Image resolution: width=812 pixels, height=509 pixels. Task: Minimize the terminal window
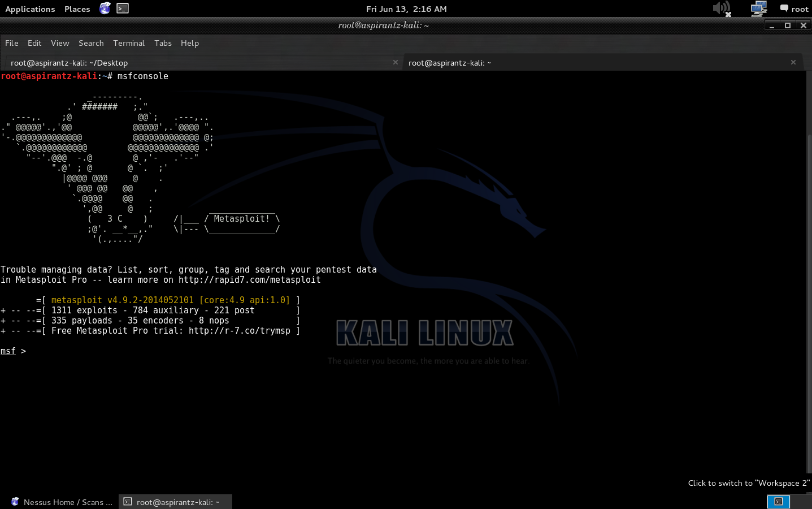[772, 25]
